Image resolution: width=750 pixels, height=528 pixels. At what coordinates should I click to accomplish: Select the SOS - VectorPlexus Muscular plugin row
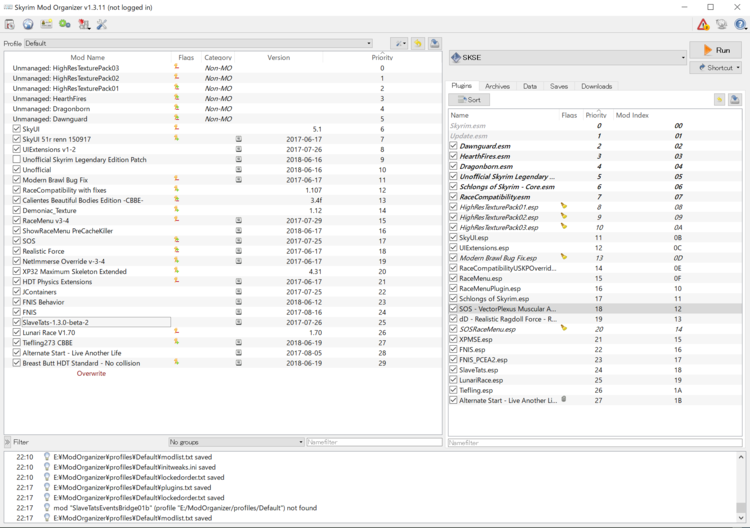[x=595, y=309]
